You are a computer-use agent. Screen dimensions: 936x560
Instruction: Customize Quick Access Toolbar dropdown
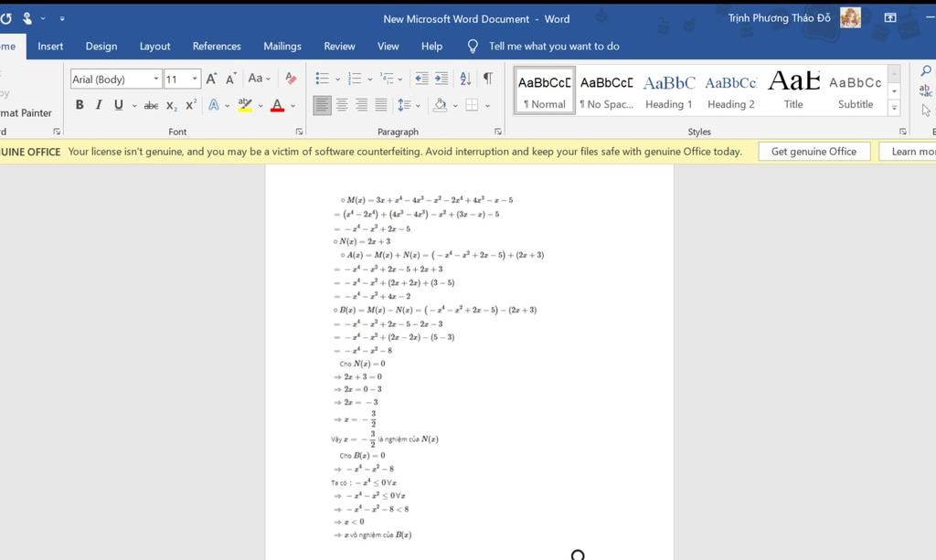tap(62, 18)
